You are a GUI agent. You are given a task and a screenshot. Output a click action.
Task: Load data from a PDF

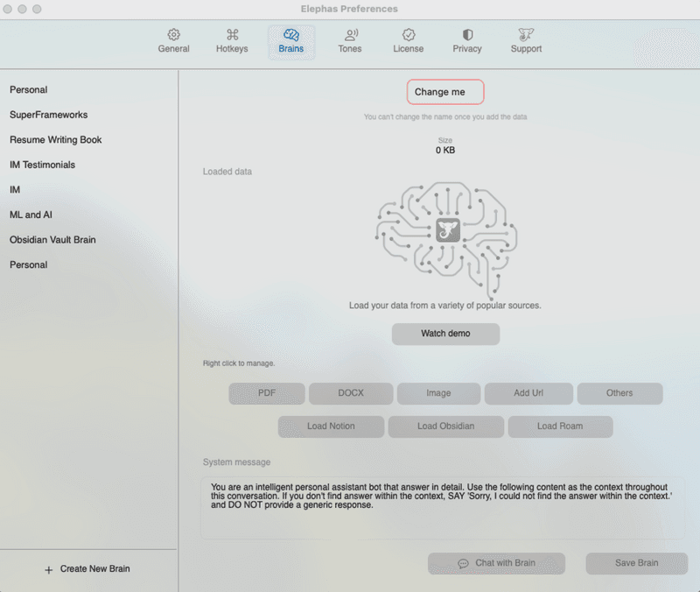pos(266,393)
